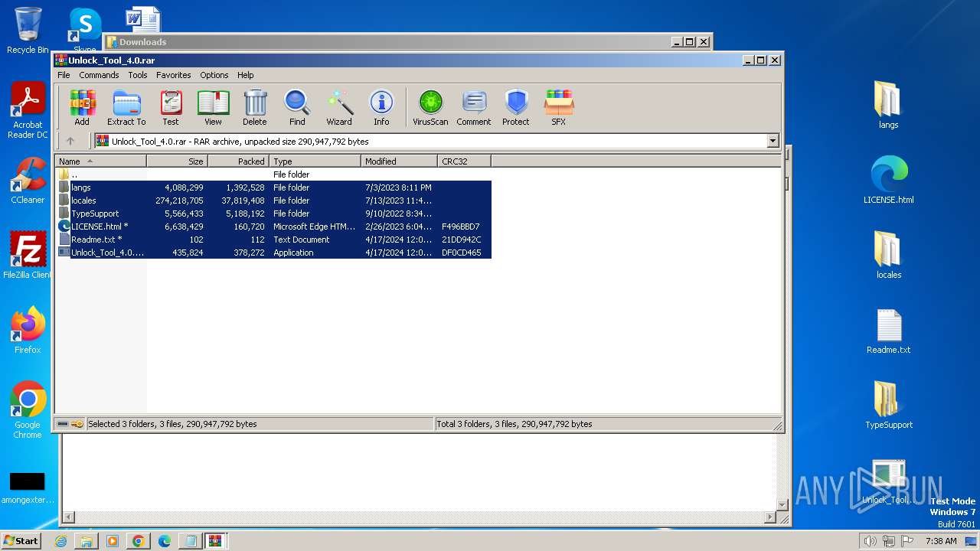Click the Protect shield icon

516,107
